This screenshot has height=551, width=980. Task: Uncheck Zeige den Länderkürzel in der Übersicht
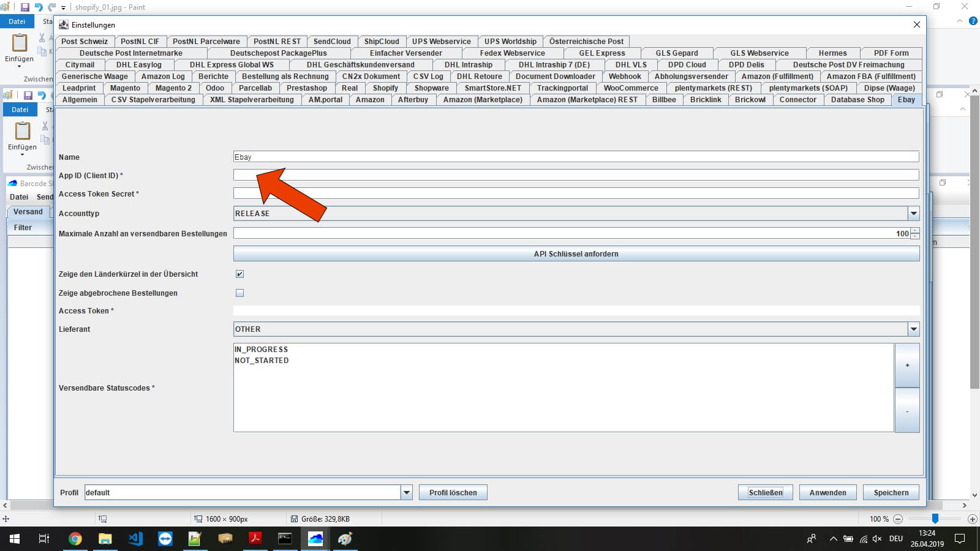239,274
